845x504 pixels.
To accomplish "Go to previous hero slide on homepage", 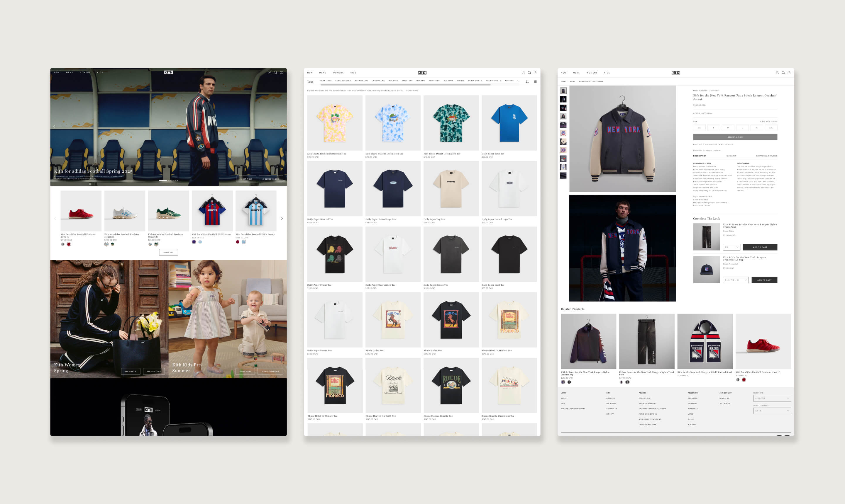I will coord(54,127).
